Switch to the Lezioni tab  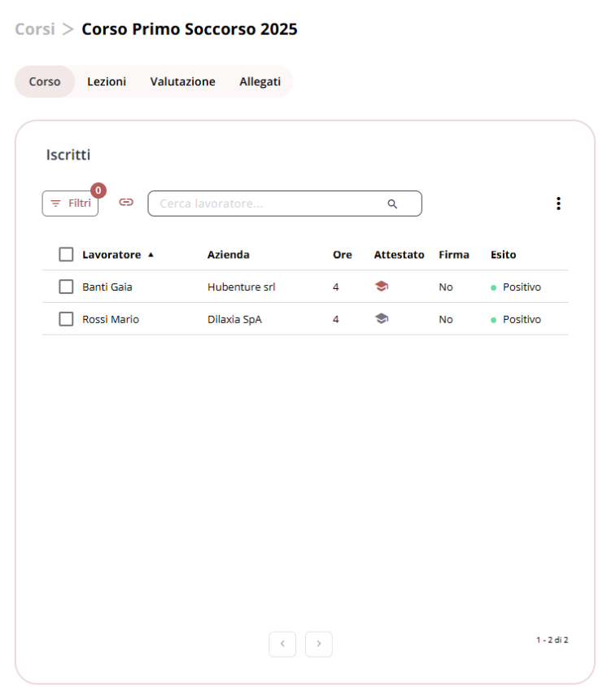(x=107, y=81)
